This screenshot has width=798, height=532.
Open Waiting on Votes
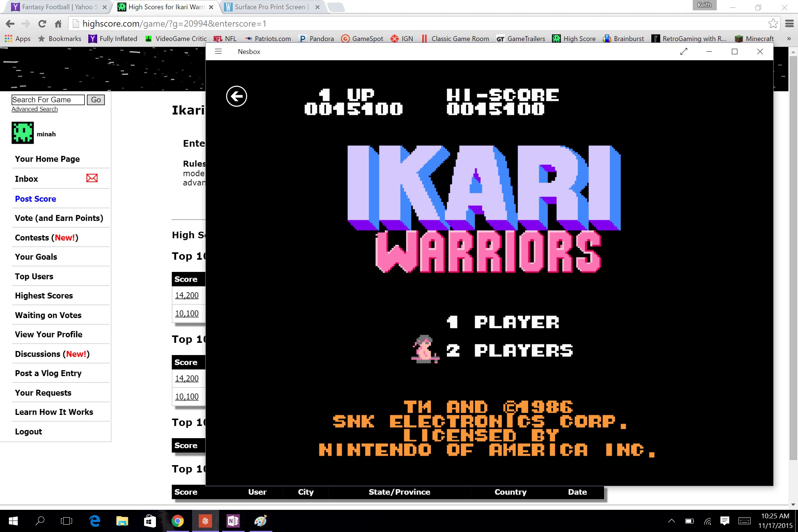pyautogui.click(x=48, y=315)
